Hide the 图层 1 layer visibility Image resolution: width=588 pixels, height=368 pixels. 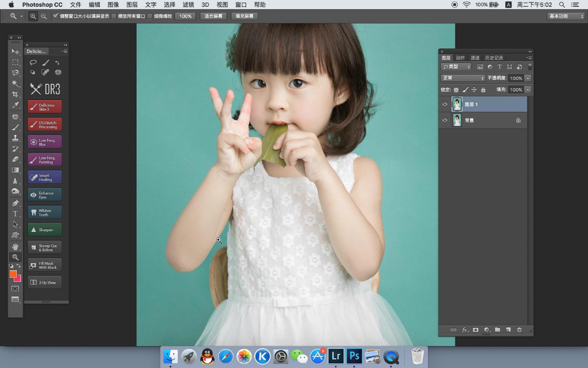[445, 104]
